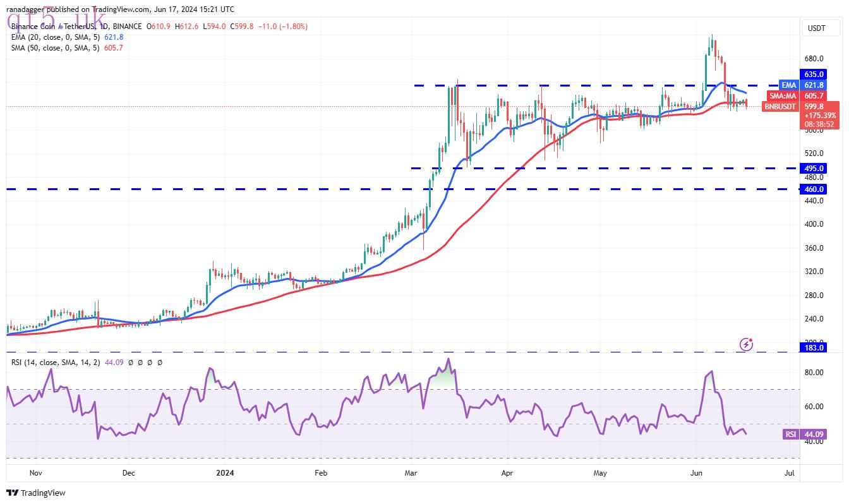Click the 495.0 support level label
Image resolution: width=849 pixels, height=504 pixels.
[x=815, y=168]
